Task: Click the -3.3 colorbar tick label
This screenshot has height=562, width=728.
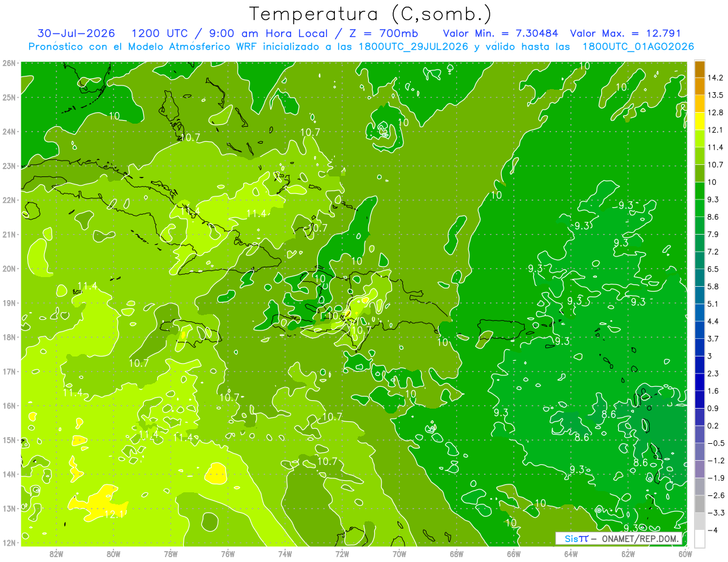Action: coord(716,513)
